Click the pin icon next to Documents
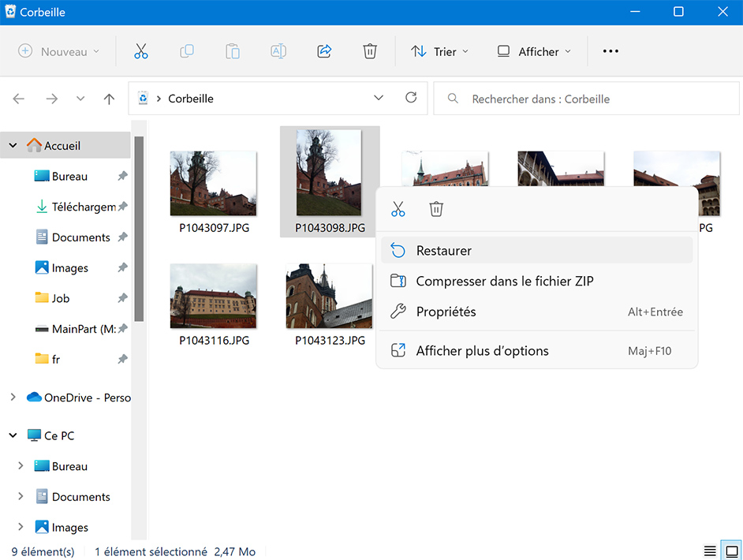Screen dimensions: 743x560 pyautogui.click(x=123, y=237)
